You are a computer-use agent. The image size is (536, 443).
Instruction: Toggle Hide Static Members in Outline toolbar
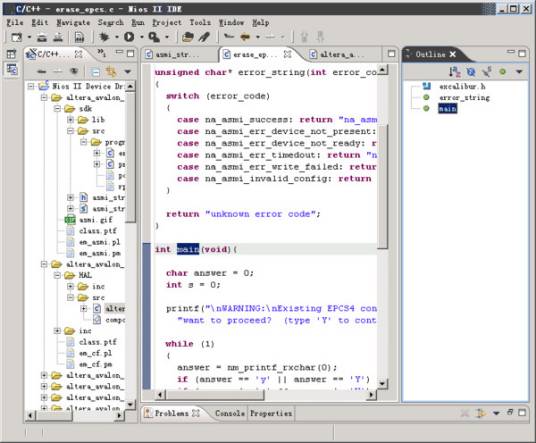(x=486, y=71)
